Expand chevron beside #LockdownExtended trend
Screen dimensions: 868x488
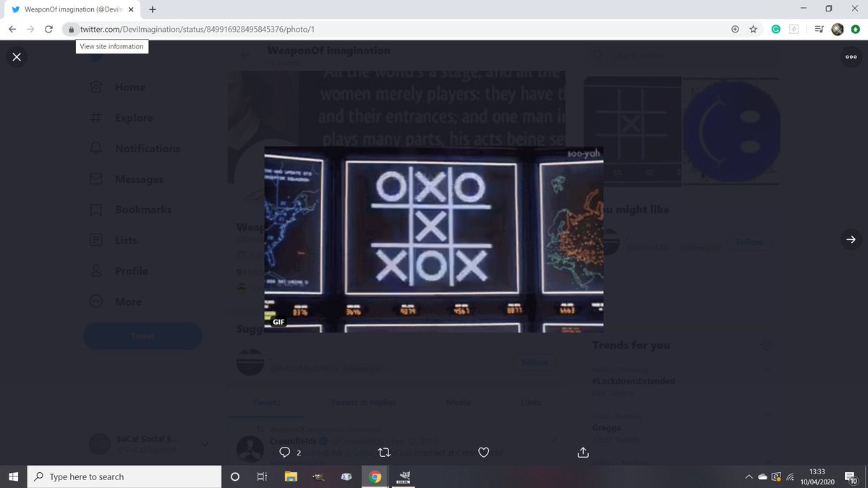767,369
